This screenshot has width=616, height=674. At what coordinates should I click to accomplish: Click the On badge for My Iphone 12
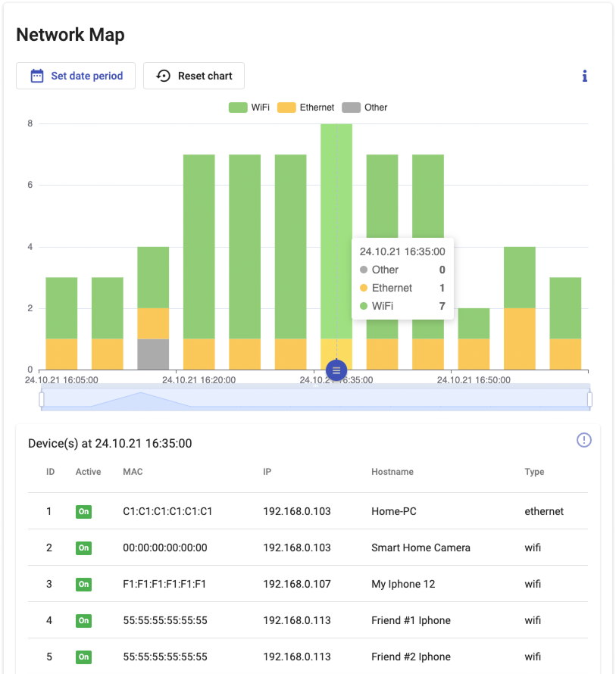tap(83, 584)
